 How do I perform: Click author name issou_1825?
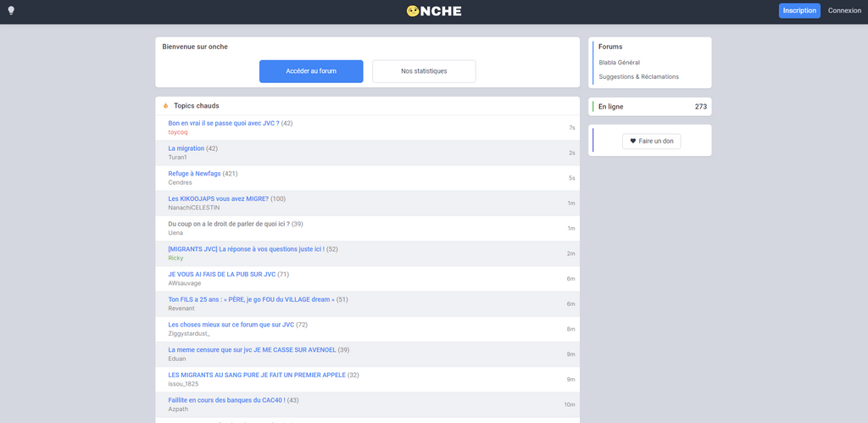183,384
